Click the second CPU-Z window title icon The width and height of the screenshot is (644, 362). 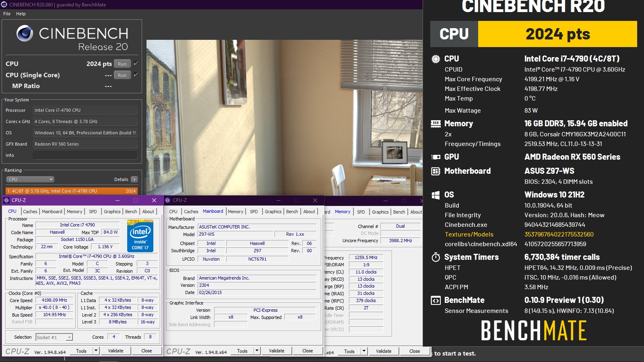[167, 200]
